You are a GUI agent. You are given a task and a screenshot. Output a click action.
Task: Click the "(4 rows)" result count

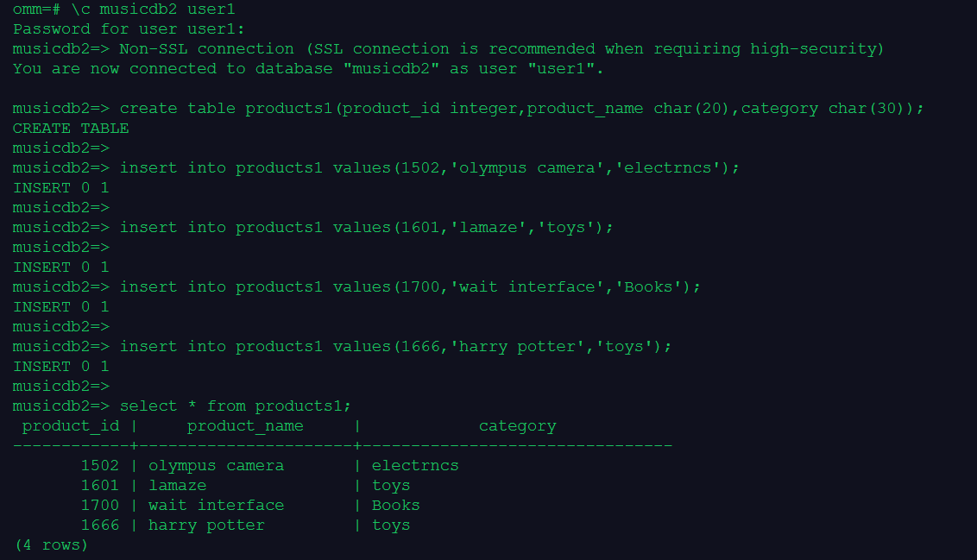click(52, 544)
